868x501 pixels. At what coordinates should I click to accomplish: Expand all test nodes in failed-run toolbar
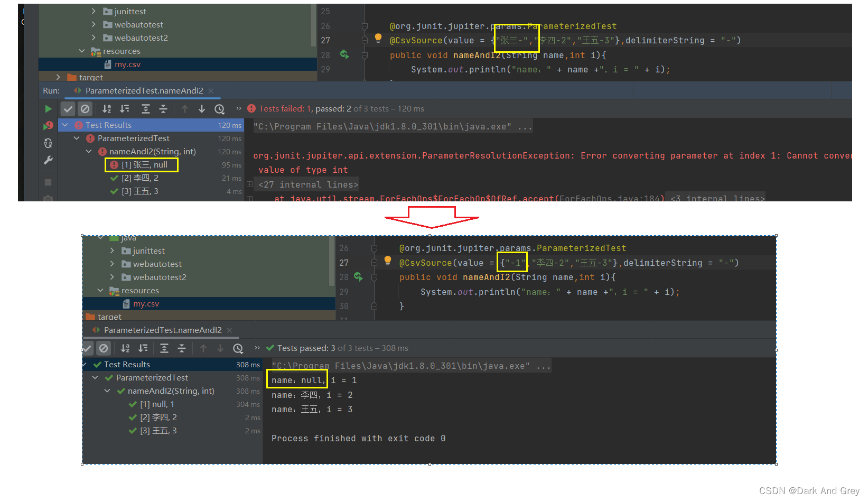146,109
